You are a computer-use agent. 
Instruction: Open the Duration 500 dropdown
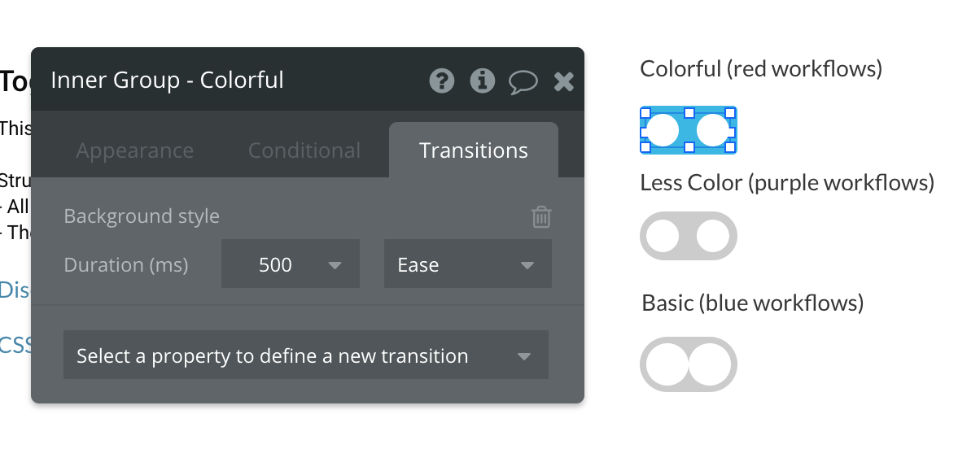290,265
